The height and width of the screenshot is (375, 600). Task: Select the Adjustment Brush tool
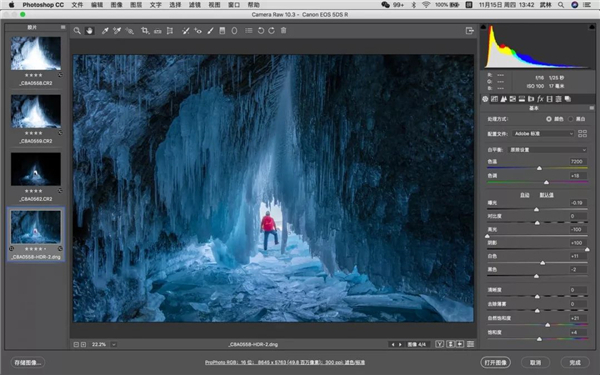pyautogui.click(x=210, y=31)
